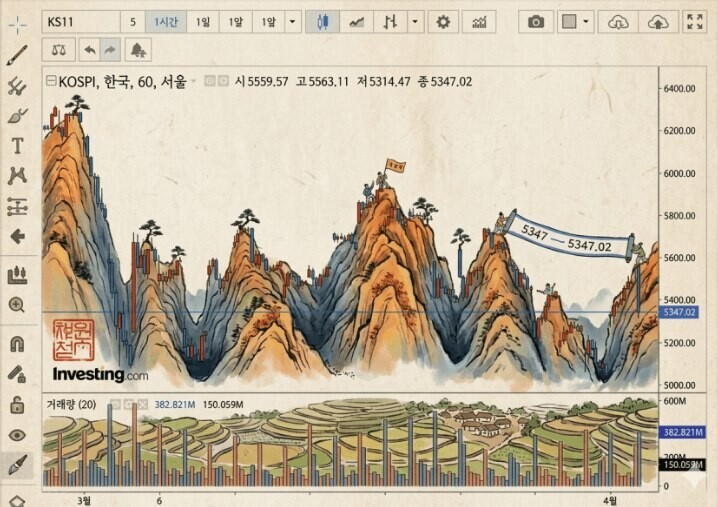Open the sidebar bar-chart icon tool
Image resolution: width=718 pixels, height=507 pixels.
[17, 275]
